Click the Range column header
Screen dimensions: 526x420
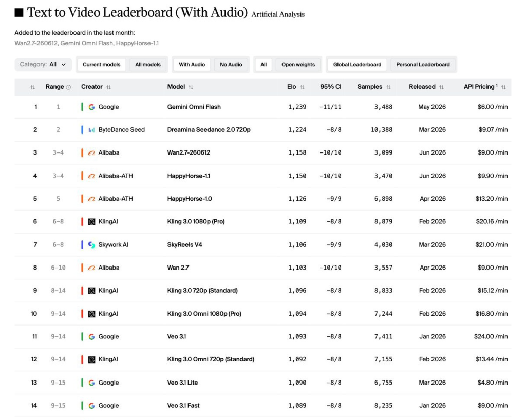54,87
